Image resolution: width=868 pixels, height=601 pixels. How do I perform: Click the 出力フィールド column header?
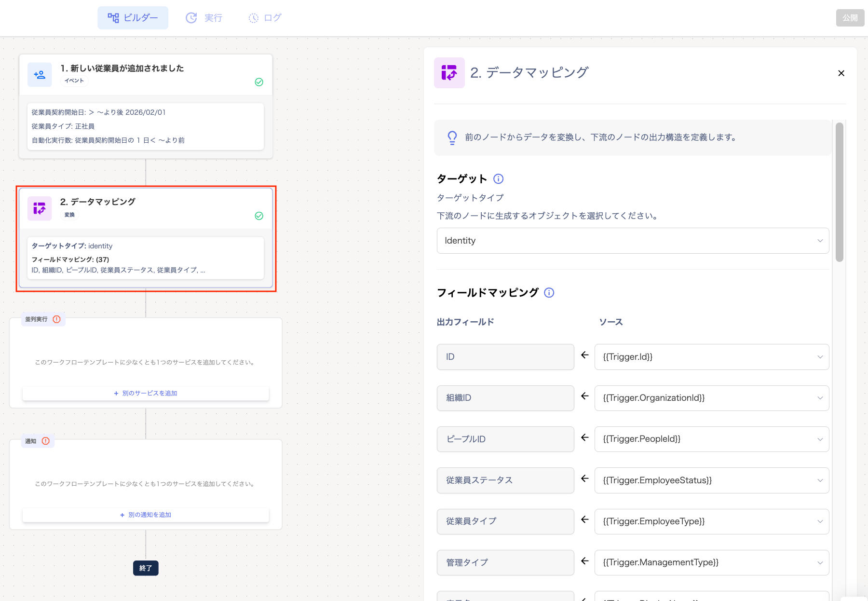pyautogui.click(x=465, y=322)
